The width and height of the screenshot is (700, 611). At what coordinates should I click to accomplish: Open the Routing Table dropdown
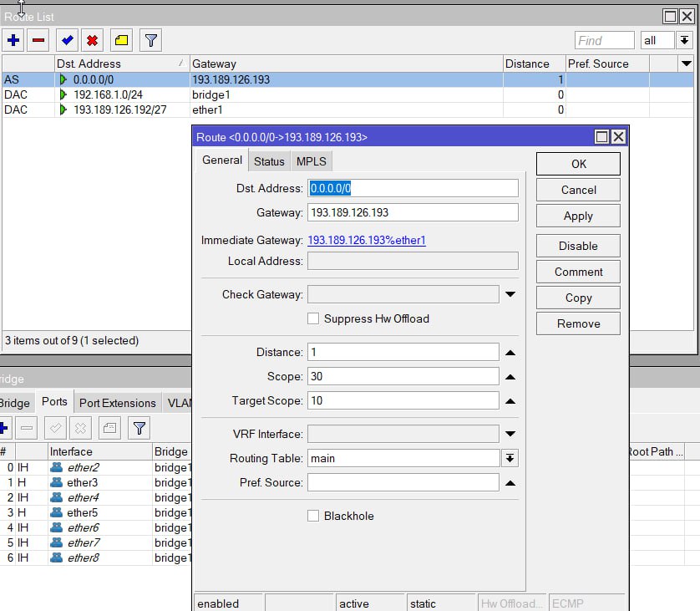[x=510, y=458]
